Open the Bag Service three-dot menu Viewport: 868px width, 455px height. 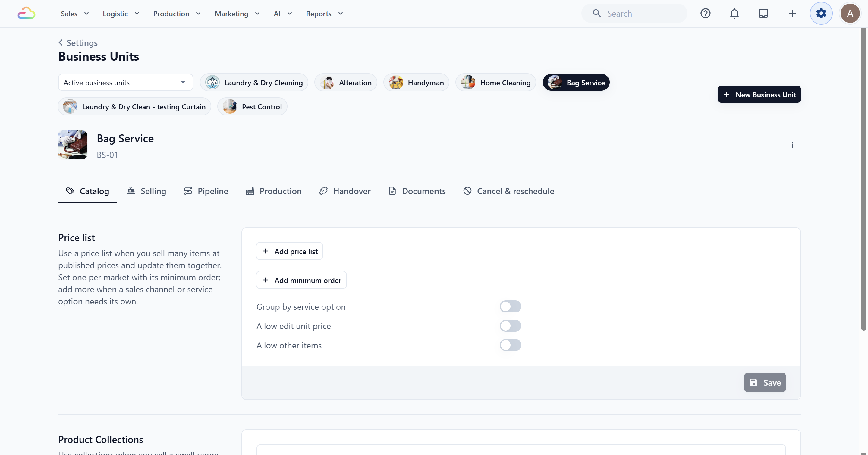793,145
